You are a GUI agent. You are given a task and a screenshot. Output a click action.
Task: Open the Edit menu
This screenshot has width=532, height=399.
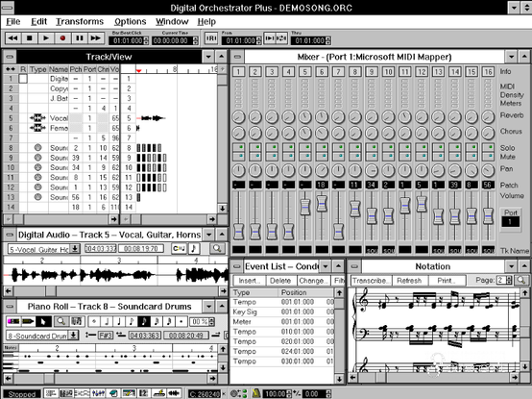pos(39,22)
